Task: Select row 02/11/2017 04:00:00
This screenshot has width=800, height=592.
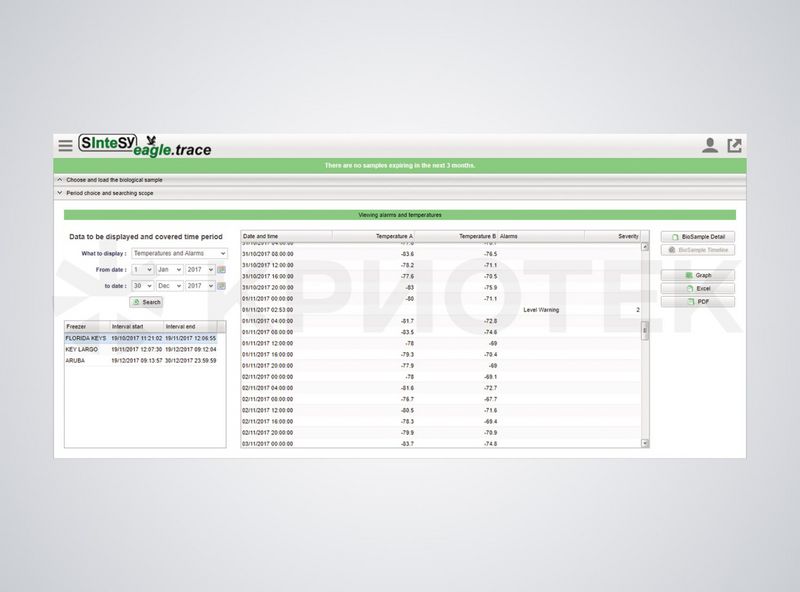Action: pyautogui.click(x=441, y=388)
